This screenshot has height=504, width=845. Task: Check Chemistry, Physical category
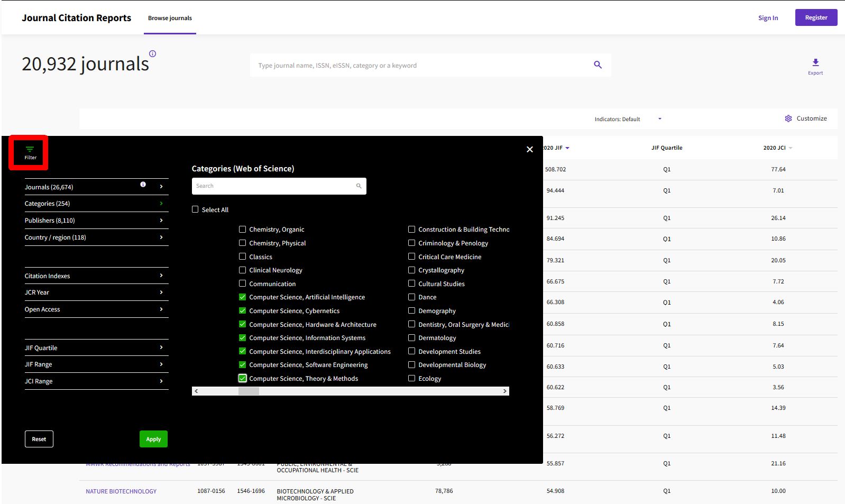[x=242, y=243]
